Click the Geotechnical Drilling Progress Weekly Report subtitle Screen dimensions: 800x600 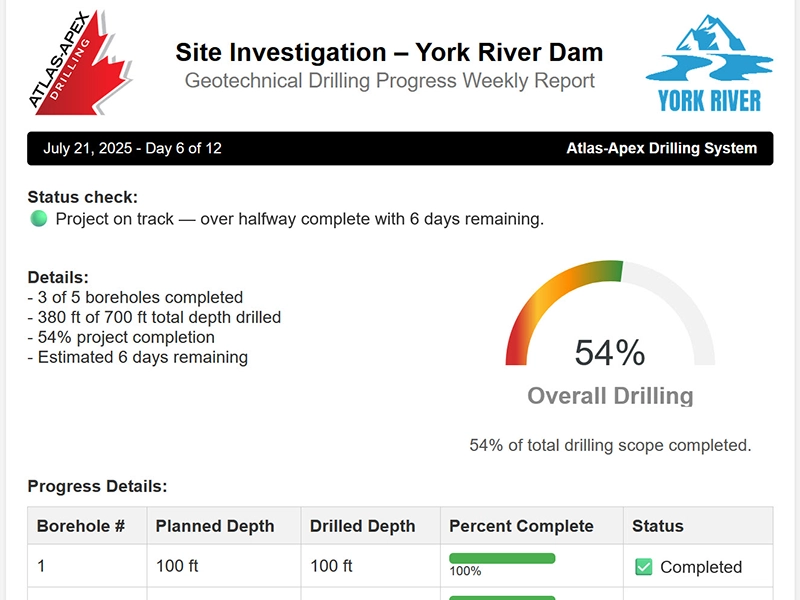pyautogui.click(x=390, y=81)
